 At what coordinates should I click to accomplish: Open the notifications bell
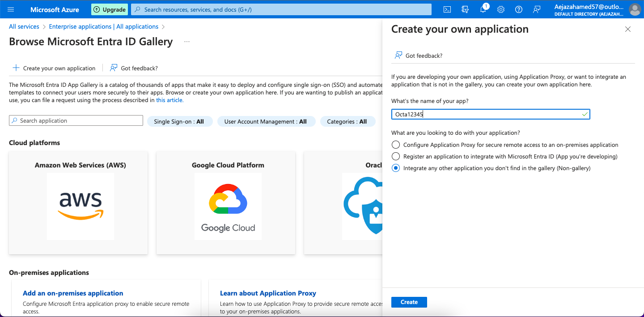pyautogui.click(x=483, y=9)
